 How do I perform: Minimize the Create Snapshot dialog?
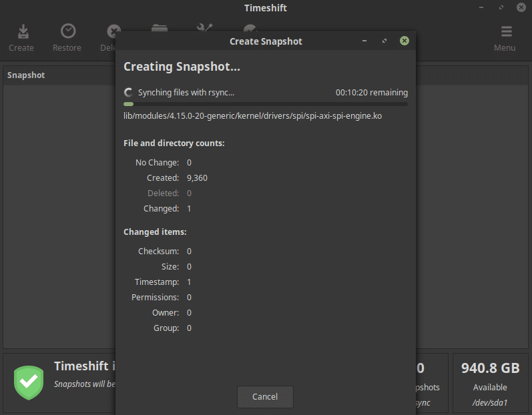(x=364, y=41)
